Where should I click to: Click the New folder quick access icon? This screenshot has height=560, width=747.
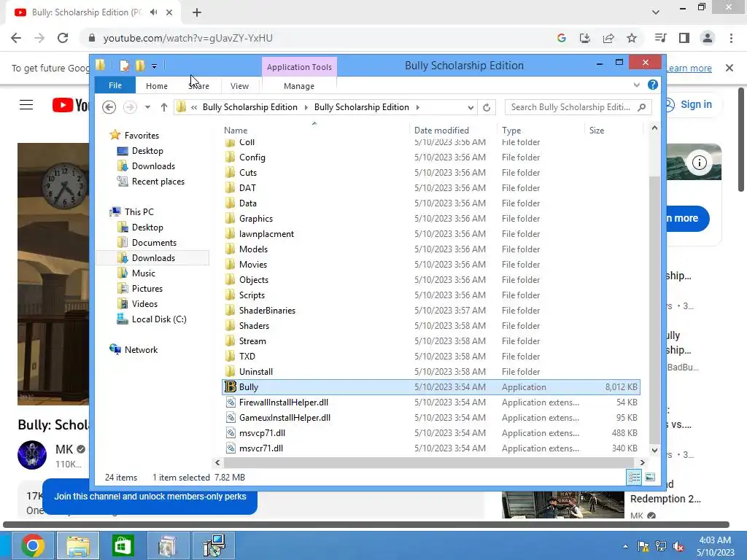139,65
